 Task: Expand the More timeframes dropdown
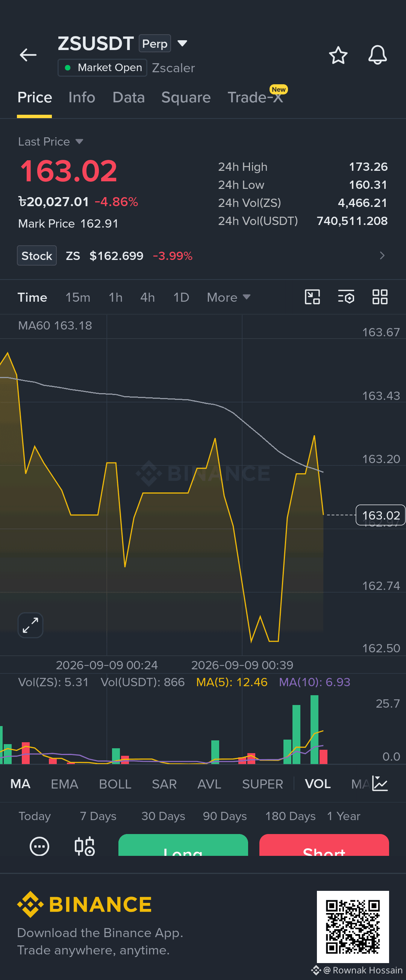click(x=229, y=297)
